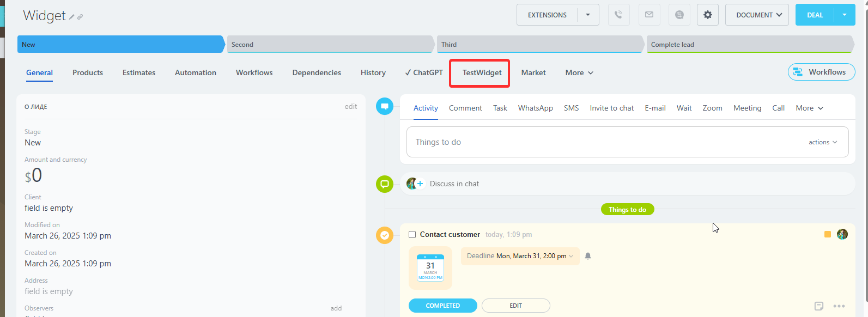The width and height of the screenshot is (868, 317).
Task: Open the More dropdown in main tab bar
Action: pyautogui.click(x=579, y=72)
